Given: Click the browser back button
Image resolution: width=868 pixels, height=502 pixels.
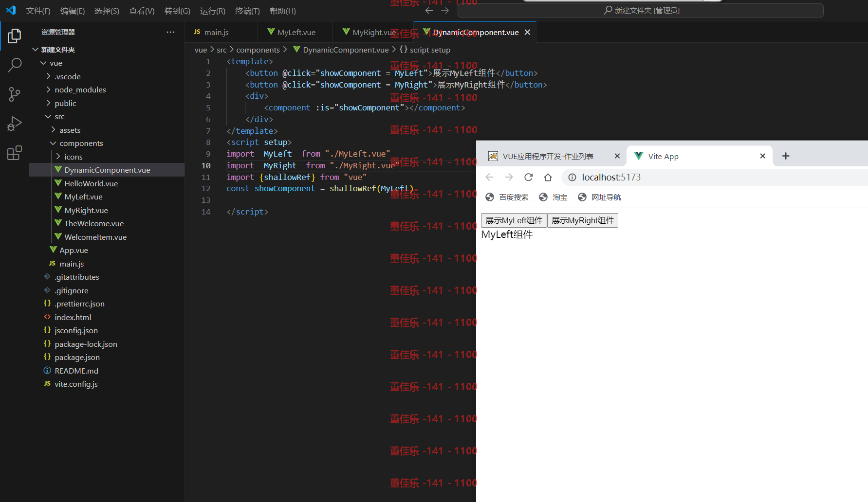Looking at the screenshot, I should (490, 177).
